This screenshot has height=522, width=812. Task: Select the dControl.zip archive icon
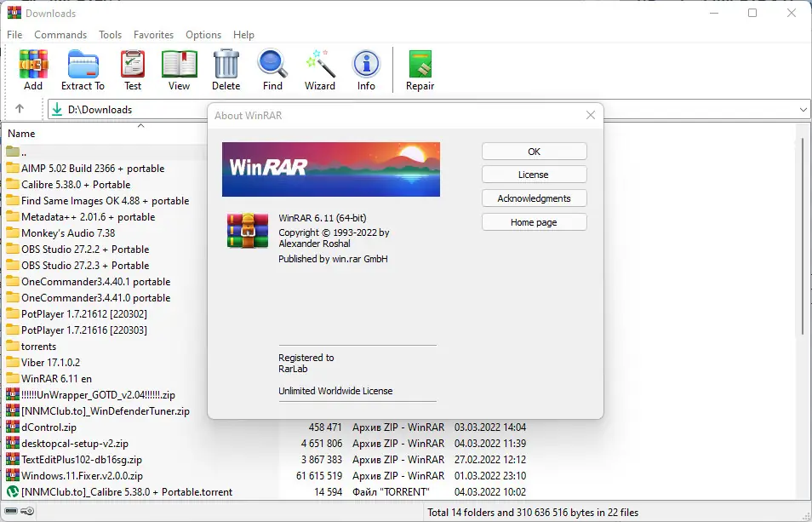coord(13,427)
